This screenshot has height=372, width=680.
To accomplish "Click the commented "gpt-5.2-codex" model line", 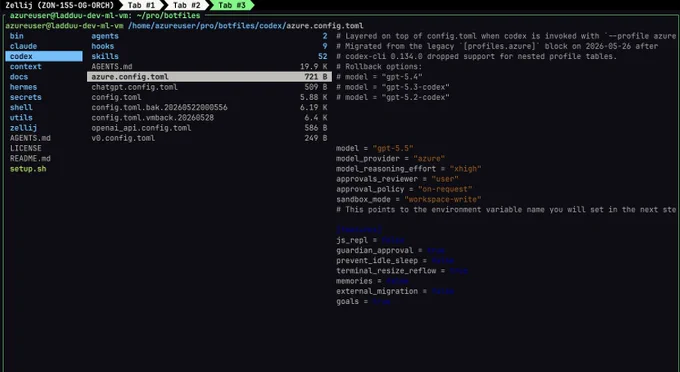I will pos(393,97).
